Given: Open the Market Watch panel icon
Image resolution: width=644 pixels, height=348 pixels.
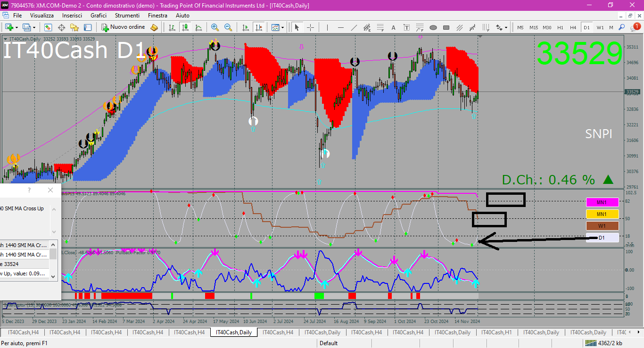Looking at the screenshot, I should click(48, 27).
